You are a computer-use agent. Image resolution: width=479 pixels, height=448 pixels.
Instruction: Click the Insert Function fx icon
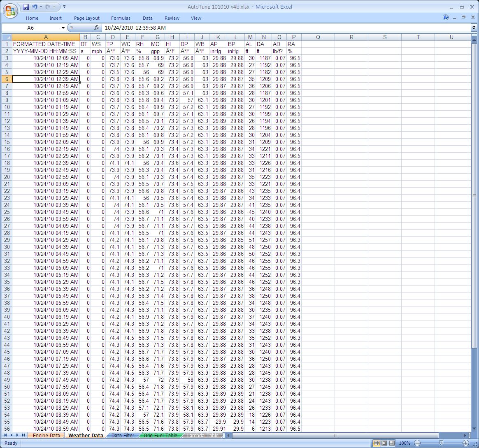coord(97,28)
